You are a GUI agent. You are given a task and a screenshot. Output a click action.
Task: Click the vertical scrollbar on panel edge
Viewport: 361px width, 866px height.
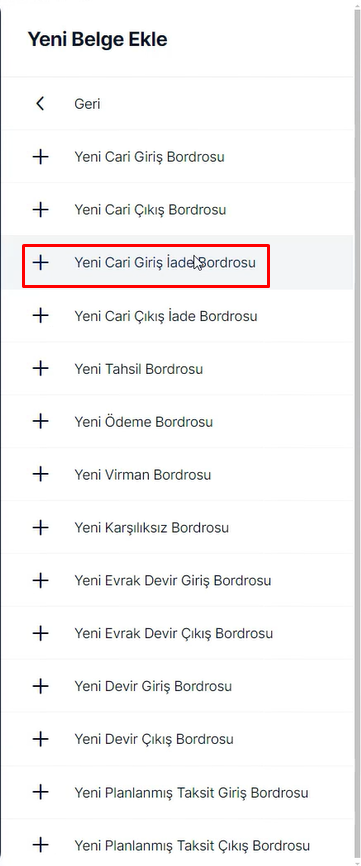(x=357, y=433)
